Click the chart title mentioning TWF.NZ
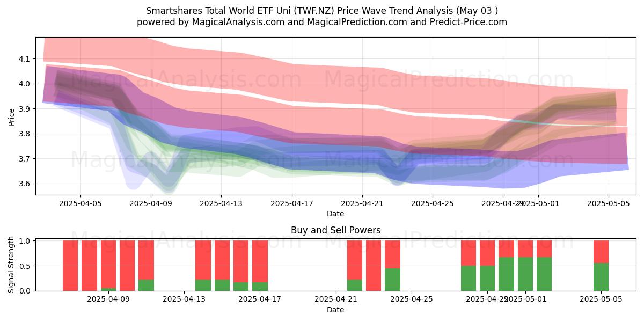The image size is (644, 322). pos(321,11)
